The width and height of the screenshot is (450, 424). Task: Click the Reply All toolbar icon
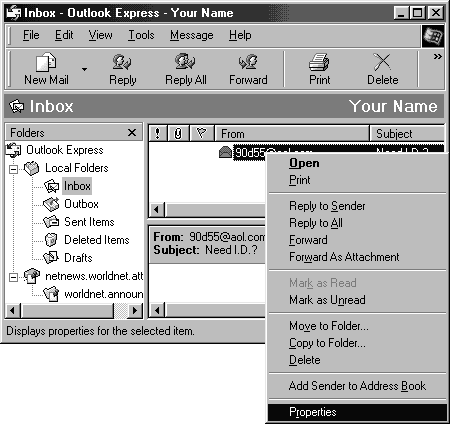pos(185,62)
